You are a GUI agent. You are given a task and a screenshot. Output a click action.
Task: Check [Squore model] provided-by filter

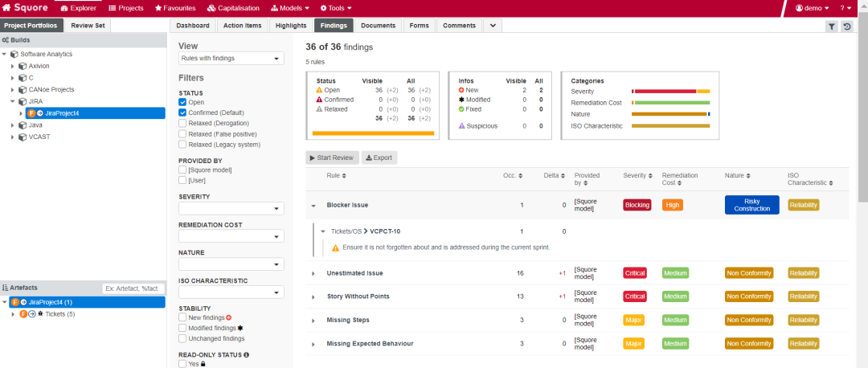pos(182,170)
